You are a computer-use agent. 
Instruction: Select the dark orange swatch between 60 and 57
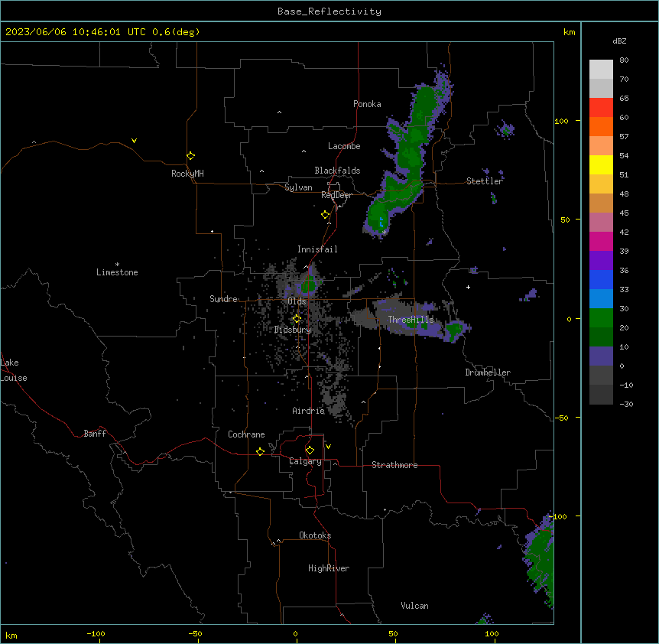tap(601, 126)
